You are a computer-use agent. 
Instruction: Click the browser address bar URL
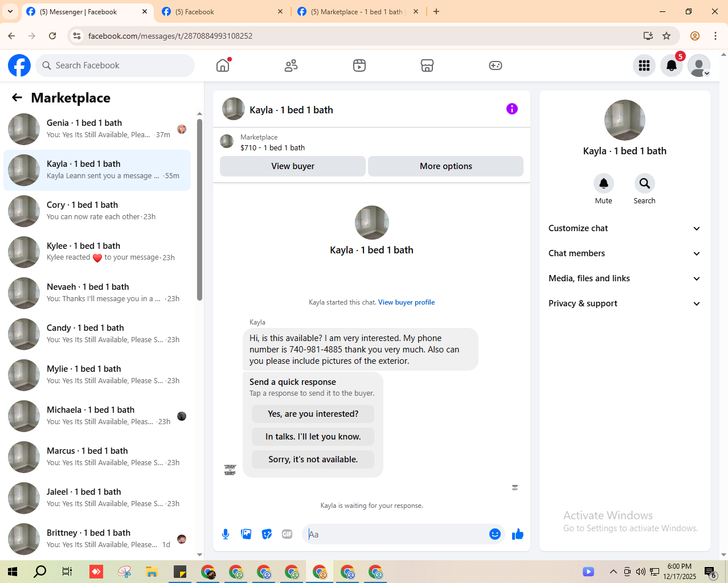click(x=170, y=36)
